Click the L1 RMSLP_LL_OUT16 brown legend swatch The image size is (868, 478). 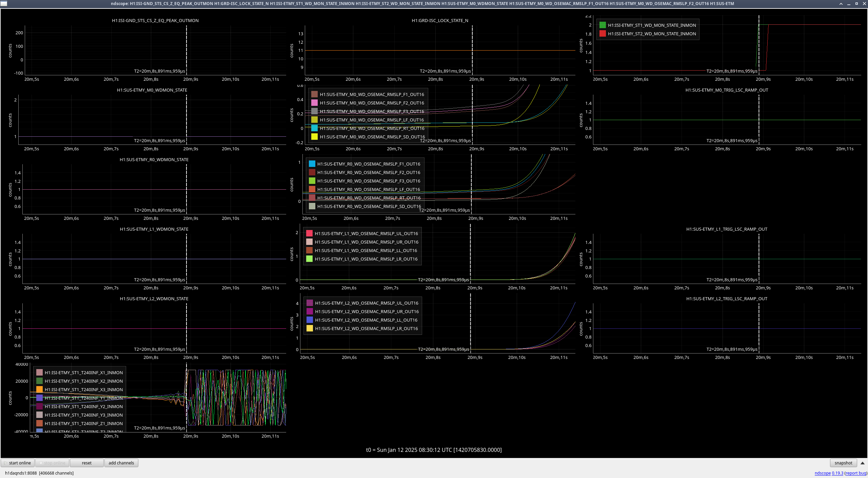point(309,250)
